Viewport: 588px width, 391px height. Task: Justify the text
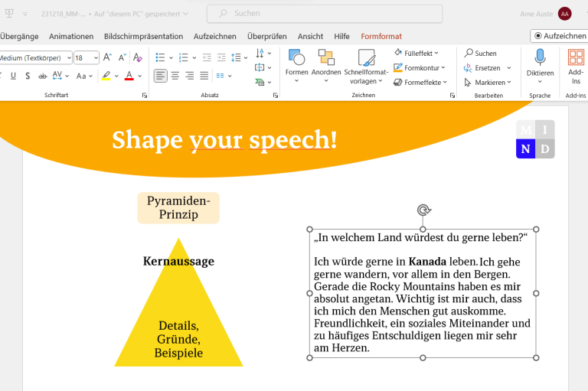pyautogui.click(x=204, y=76)
